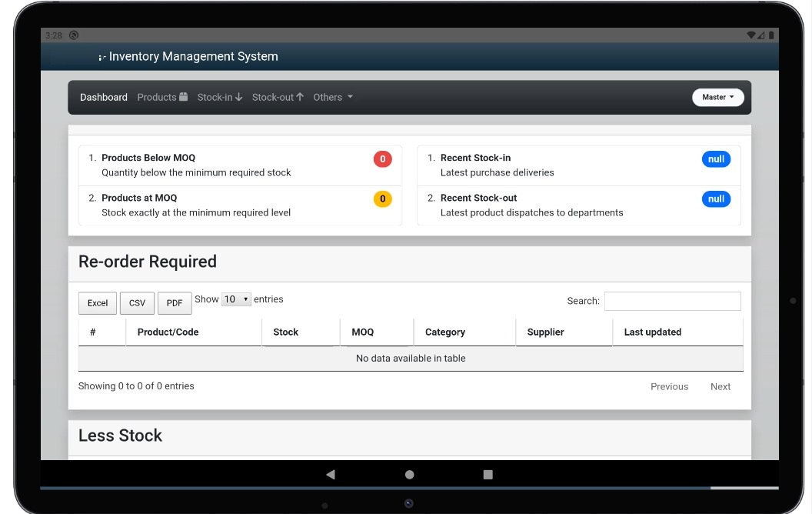Open the Others dropdown menu
This screenshot has height=514, width=812.
tap(332, 97)
